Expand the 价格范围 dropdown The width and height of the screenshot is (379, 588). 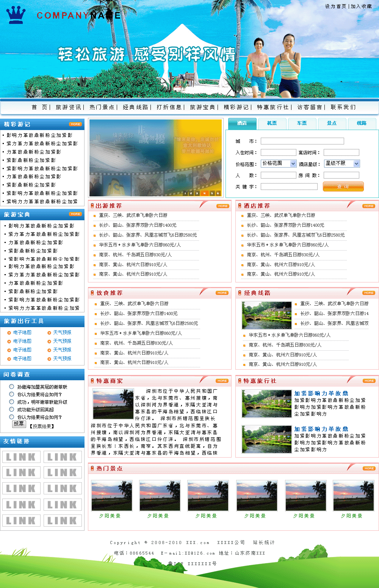click(293, 163)
